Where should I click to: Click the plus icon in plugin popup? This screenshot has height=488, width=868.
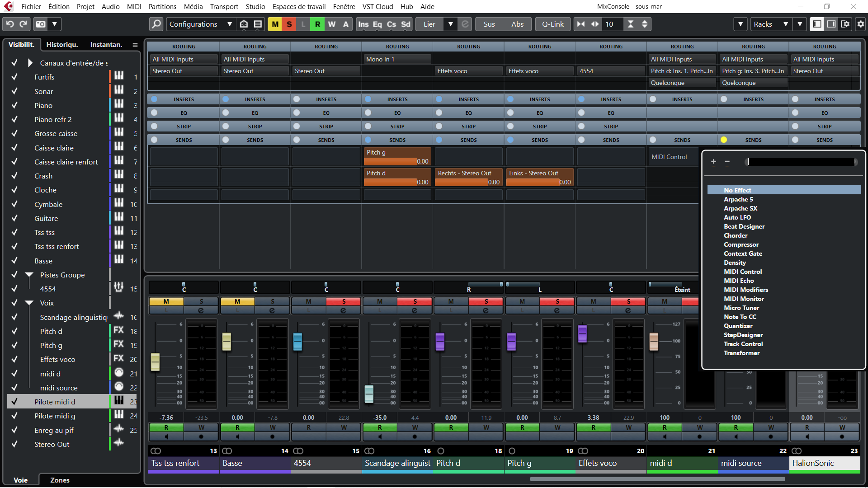pyautogui.click(x=713, y=161)
